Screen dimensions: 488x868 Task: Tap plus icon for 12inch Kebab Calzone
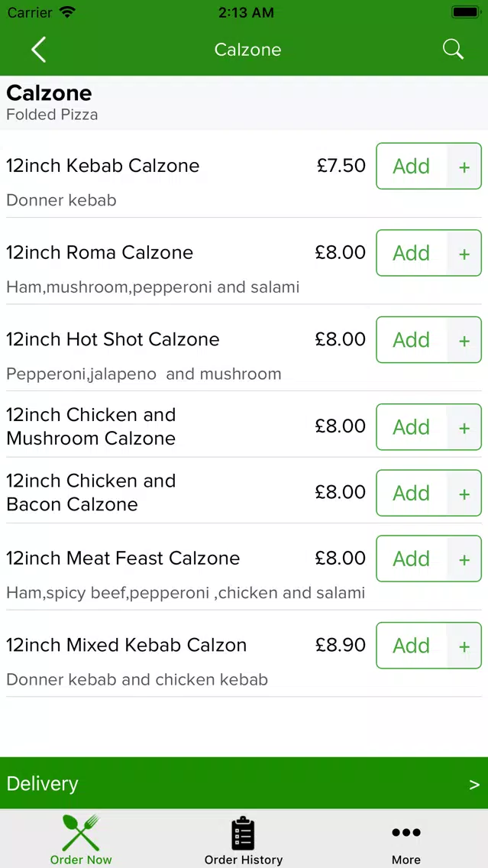(464, 167)
